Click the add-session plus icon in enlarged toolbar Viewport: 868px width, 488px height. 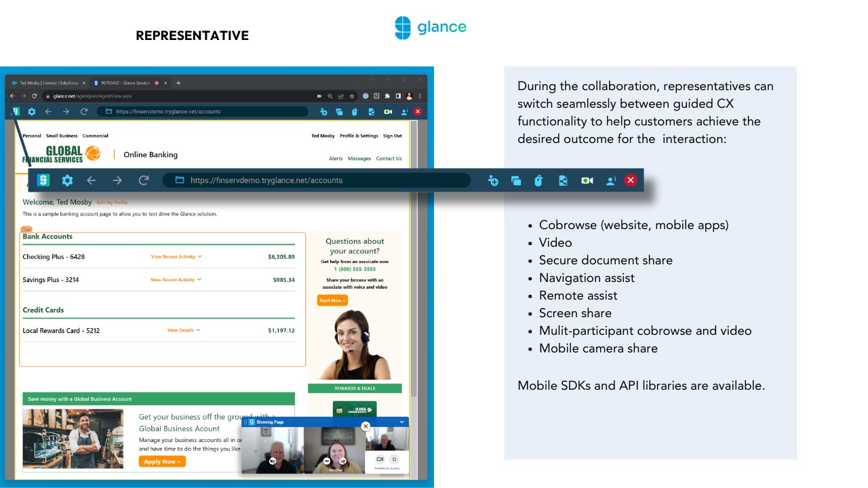coord(493,180)
